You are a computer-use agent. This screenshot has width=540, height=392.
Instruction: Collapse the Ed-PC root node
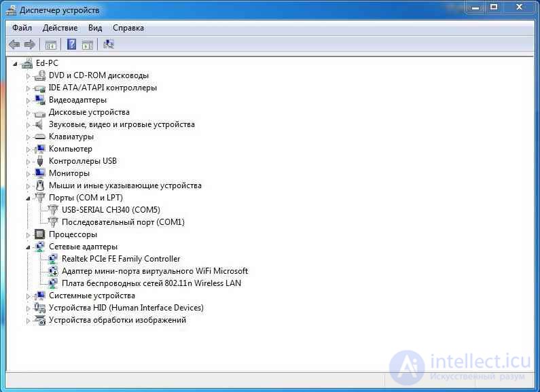point(15,64)
